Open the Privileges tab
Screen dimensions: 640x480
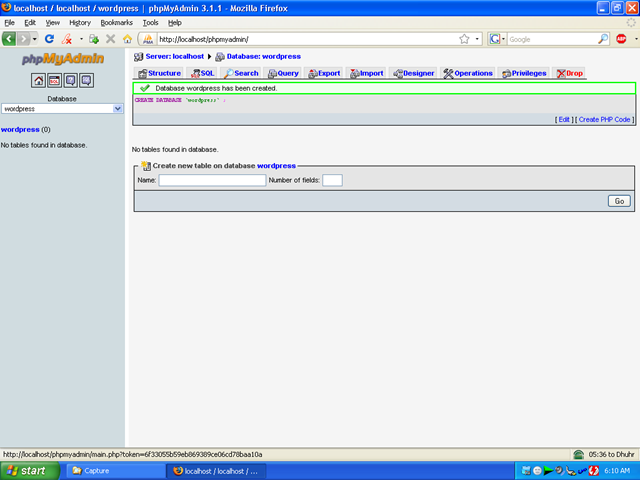pyautogui.click(x=524, y=73)
